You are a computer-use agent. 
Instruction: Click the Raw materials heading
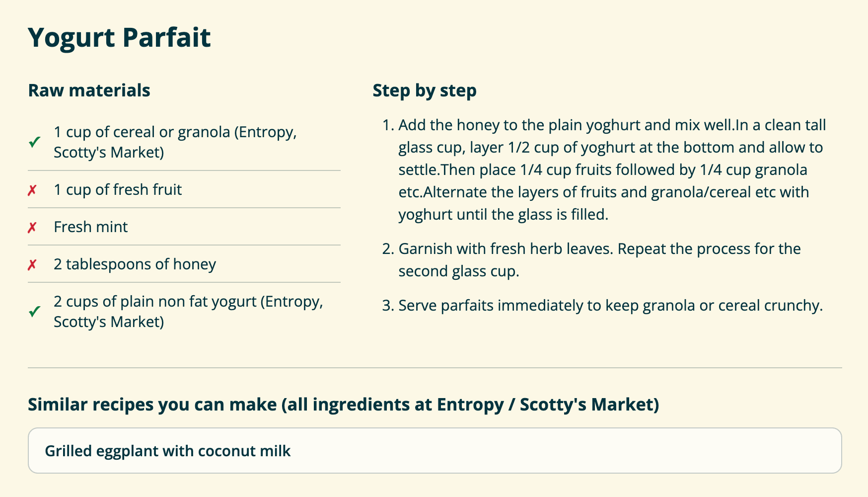[89, 90]
